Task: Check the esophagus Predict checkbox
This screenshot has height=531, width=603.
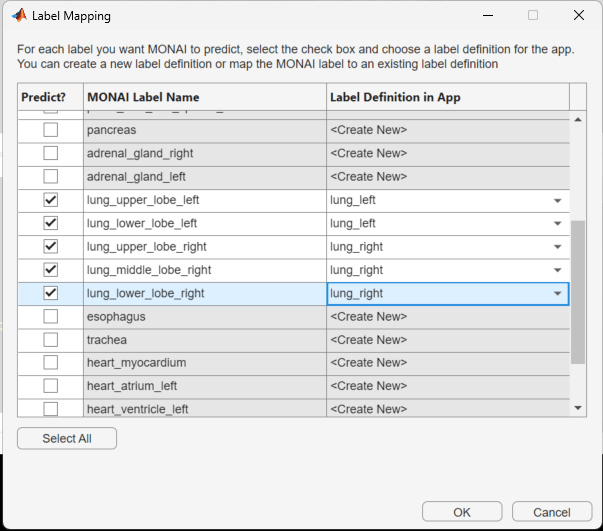Action: [50, 316]
